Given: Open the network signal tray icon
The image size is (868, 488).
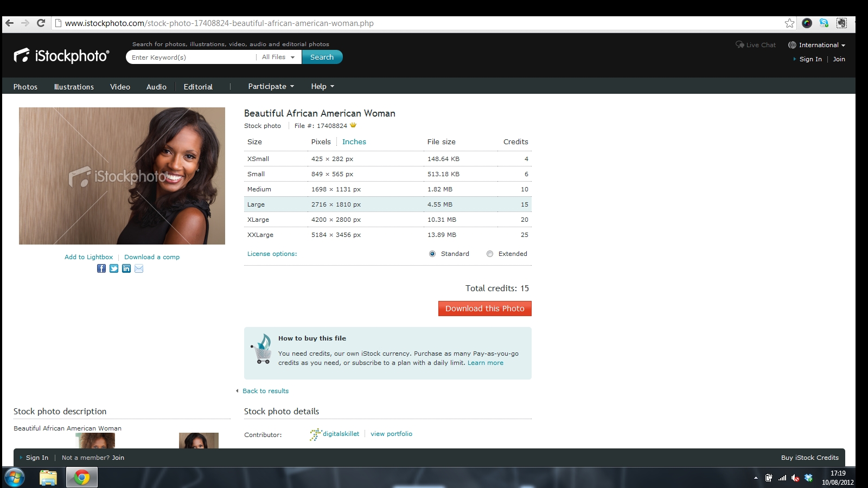Looking at the screenshot, I should click(782, 478).
